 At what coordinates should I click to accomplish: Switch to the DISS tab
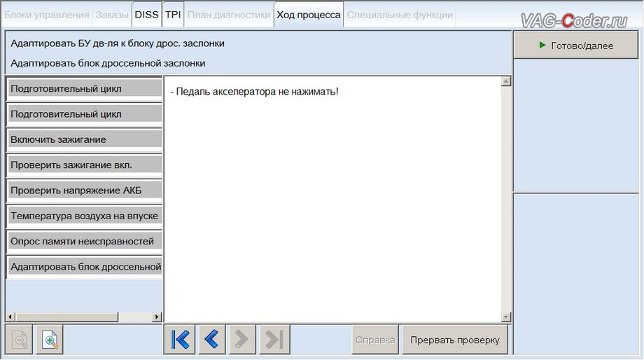[x=146, y=15]
